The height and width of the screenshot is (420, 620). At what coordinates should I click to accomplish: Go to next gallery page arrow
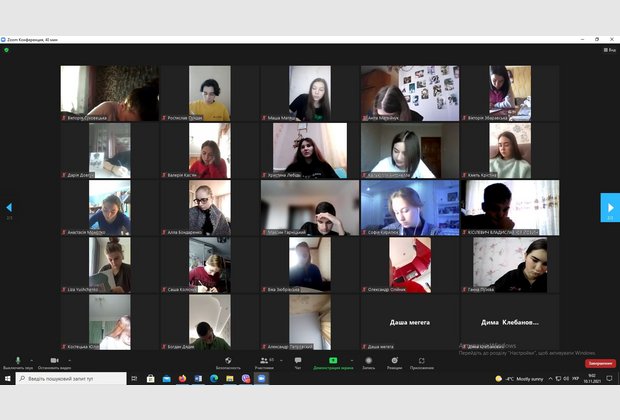coord(610,208)
